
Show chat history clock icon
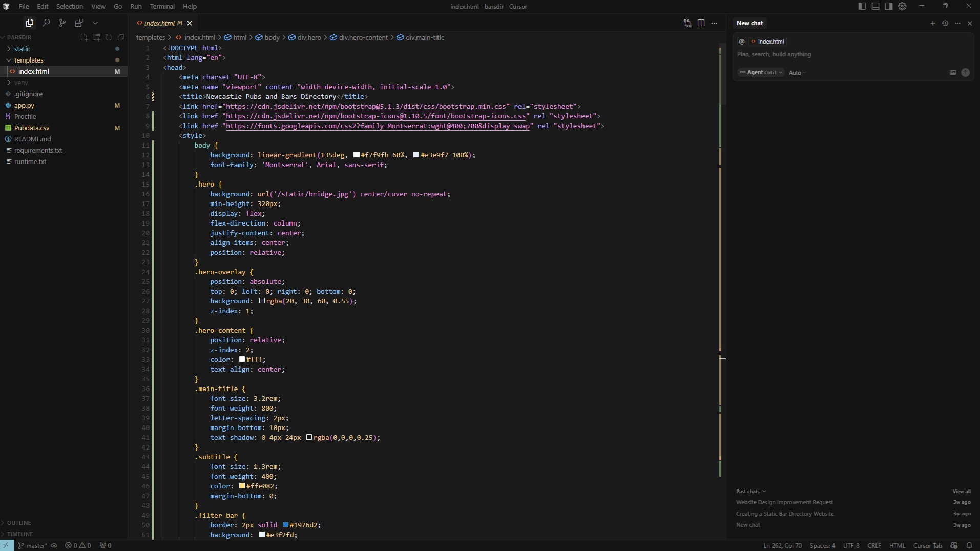click(945, 23)
